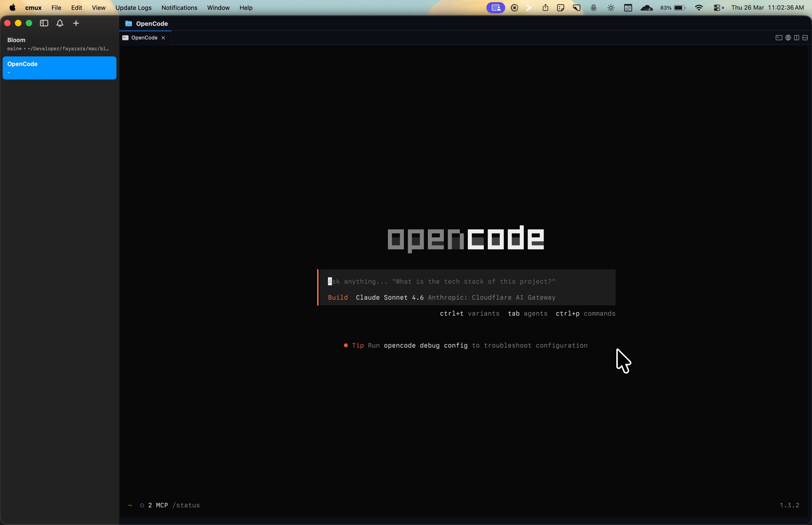Close the OpenCode tab
The width and height of the screenshot is (812, 525).
163,38
